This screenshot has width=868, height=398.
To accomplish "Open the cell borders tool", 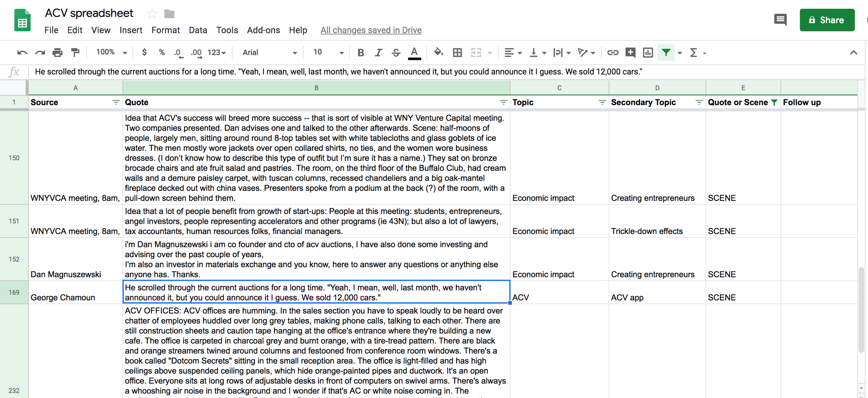I will tap(457, 52).
